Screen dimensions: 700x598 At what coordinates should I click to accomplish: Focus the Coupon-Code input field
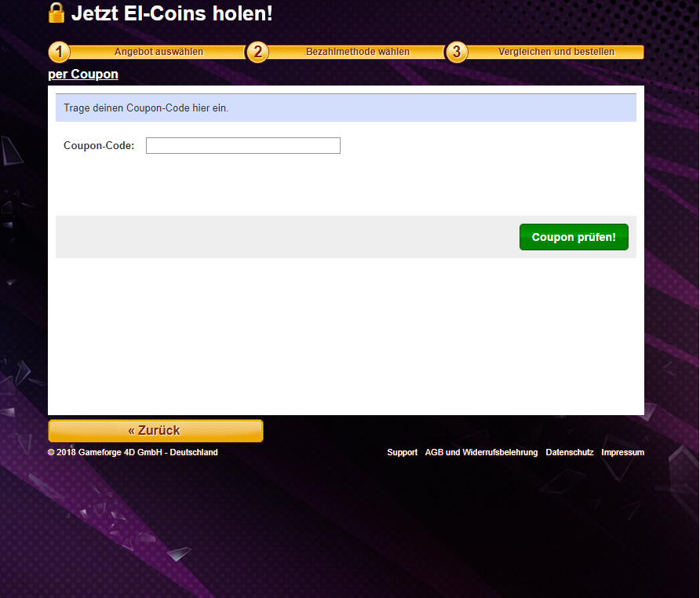point(243,146)
